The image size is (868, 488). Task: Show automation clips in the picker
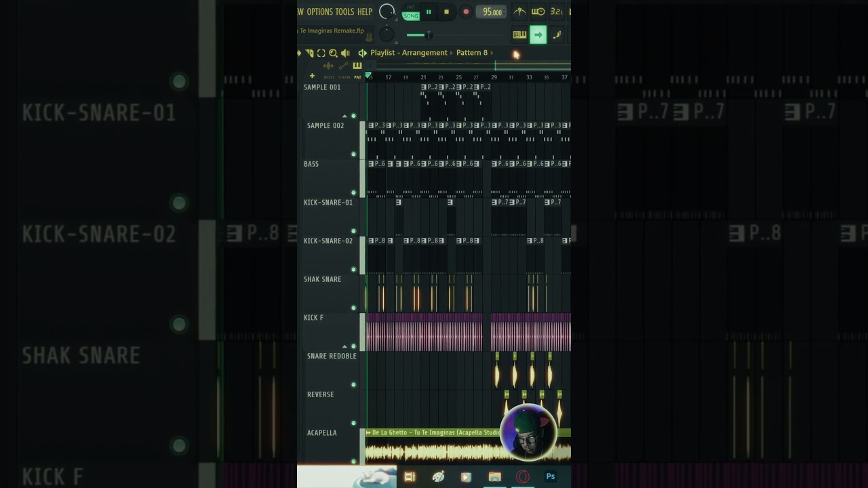[x=343, y=66]
